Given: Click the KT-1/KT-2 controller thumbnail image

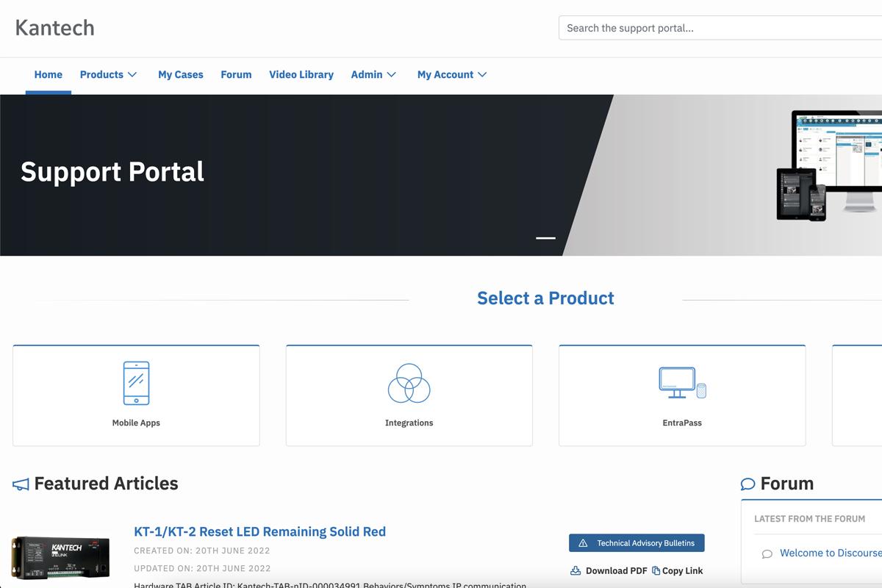Looking at the screenshot, I should (60, 556).
